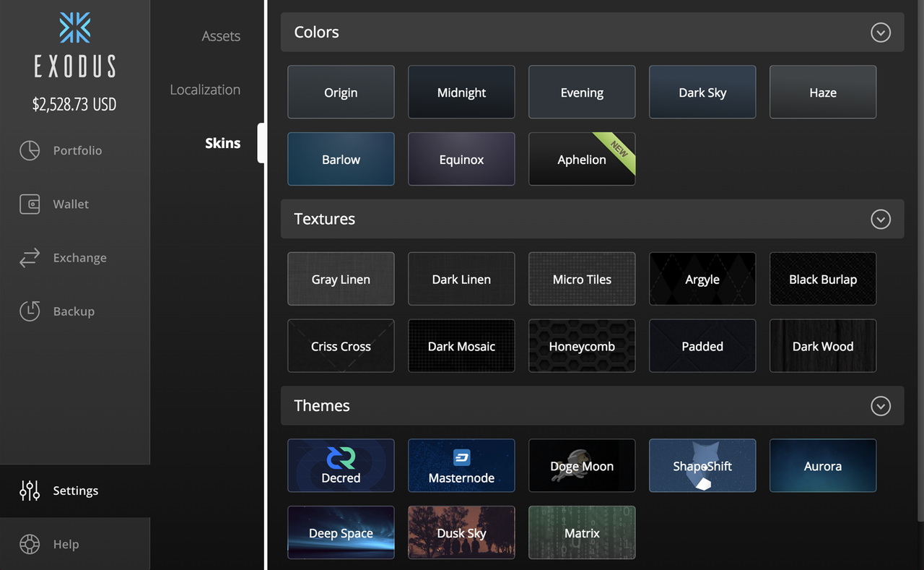Collapse the Textures section chevron
This screenshot has width=924, height=570.
[880, 219]
